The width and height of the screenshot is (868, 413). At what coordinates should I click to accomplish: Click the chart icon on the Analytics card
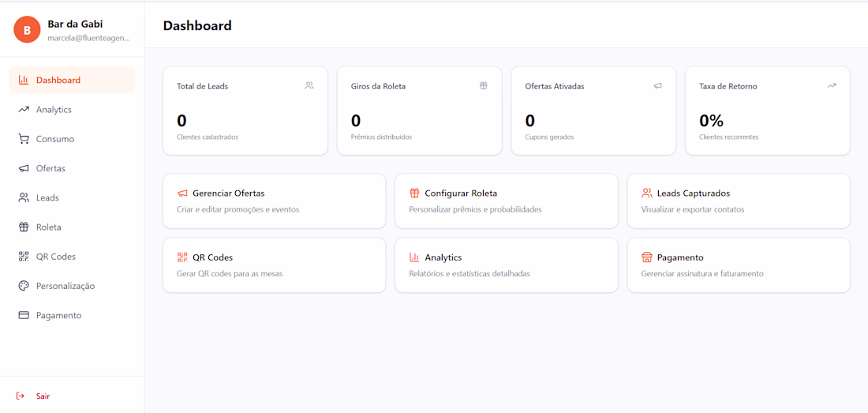[x=414, y=257]
